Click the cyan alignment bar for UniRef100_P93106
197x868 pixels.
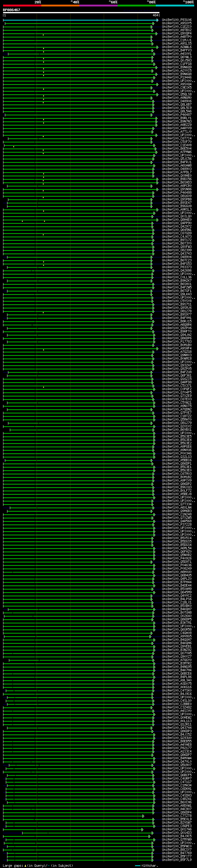point(81,20)
